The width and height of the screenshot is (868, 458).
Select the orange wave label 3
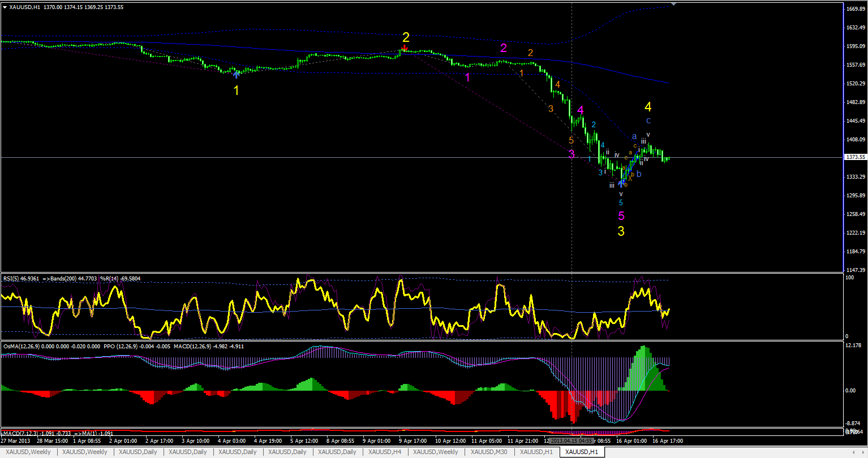pyautogui.click(x=551, y=109)
